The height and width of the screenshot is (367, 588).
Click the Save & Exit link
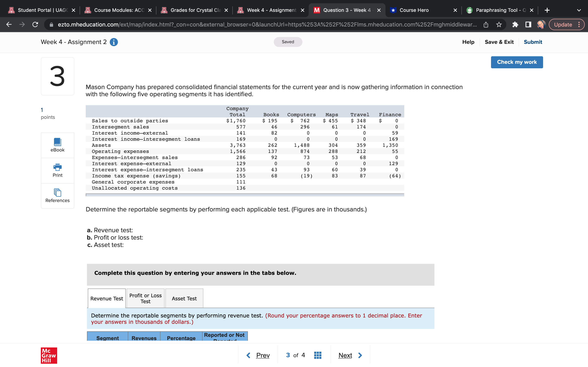tap(499, 42)
